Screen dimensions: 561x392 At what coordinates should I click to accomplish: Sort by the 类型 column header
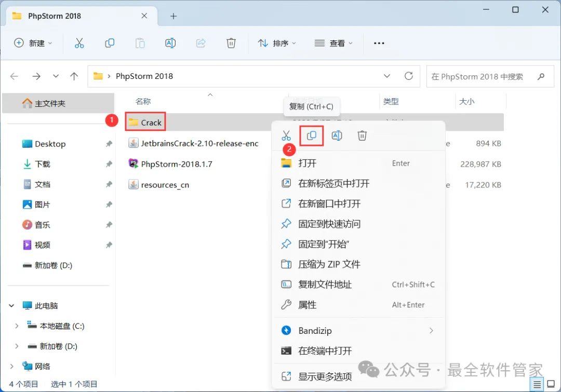pos(391,102)
